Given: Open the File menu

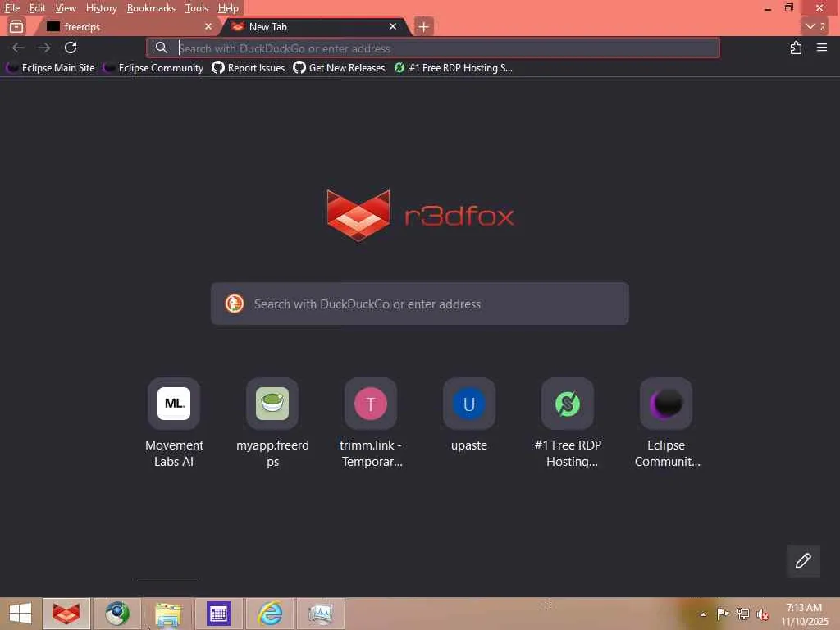Looking at the screenshot, I should tap(11, 8).
